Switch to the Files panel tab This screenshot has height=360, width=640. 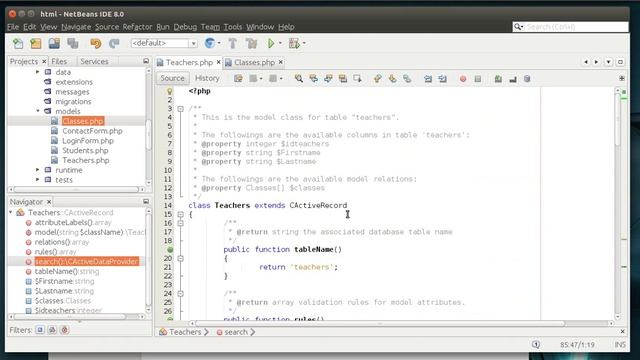pyautogui.click(x=59, y=61)
